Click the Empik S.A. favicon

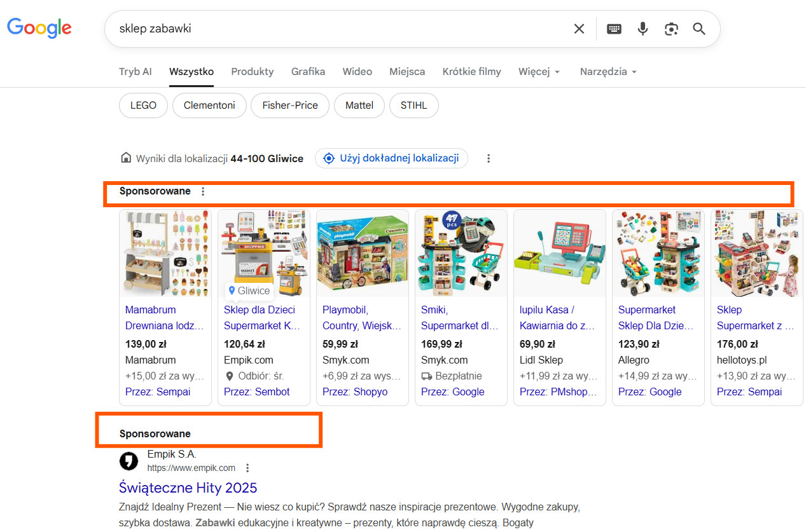click(129, 461)
